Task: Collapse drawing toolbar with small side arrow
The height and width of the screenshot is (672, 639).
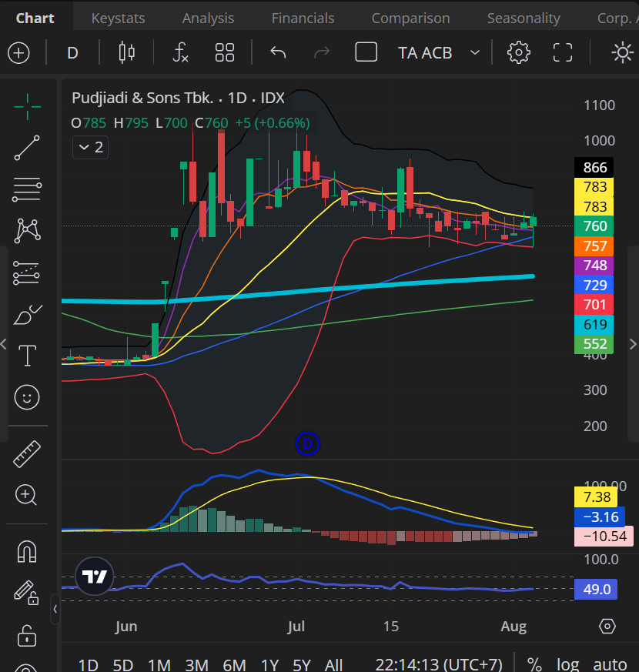Action: pyautogui.click(x=55, y=609)
